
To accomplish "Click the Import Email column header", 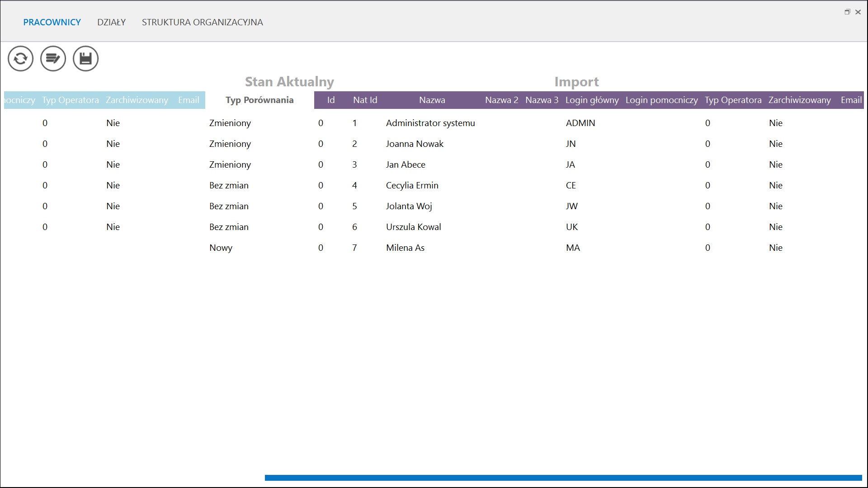I will (x=851, y=100).
